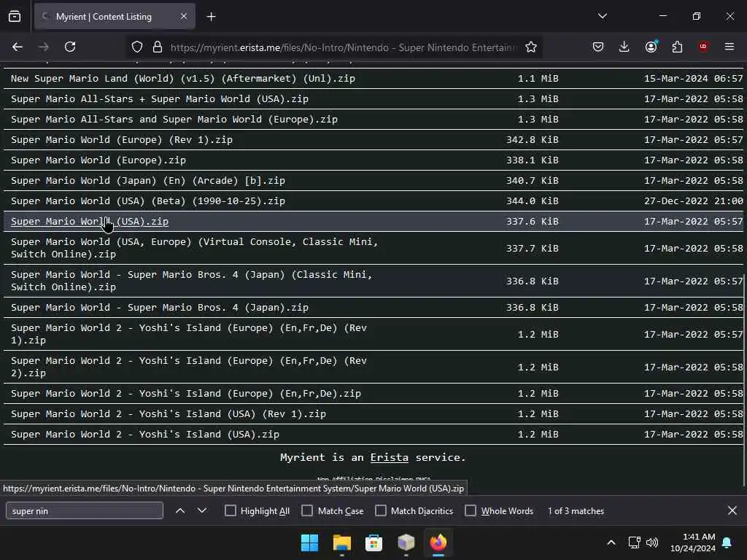Reload the current page
Viewport: 747px width, 560px height.
click(70, 47)
